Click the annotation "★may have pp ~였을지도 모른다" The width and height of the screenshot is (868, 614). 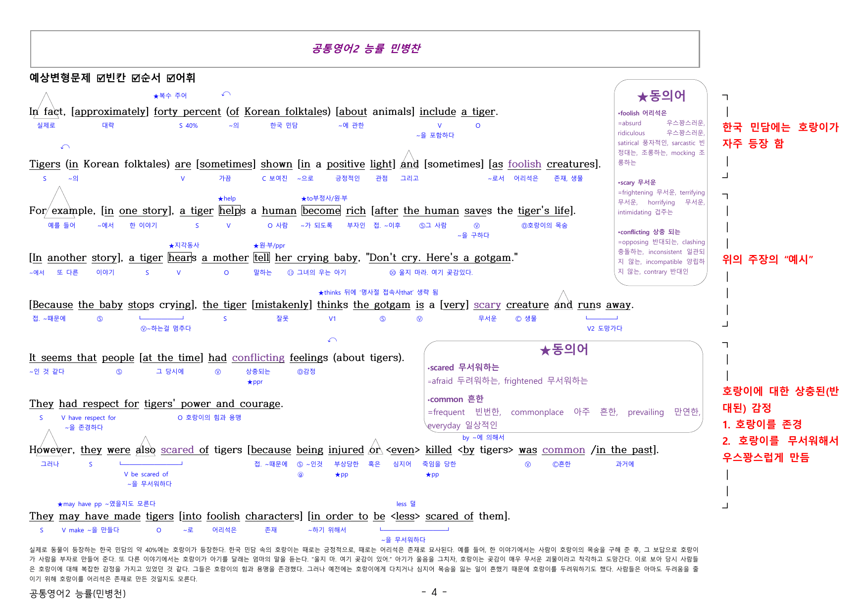106,504
